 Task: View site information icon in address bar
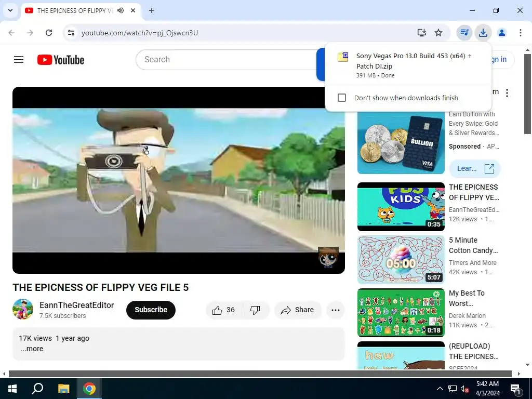pos(71,33)
